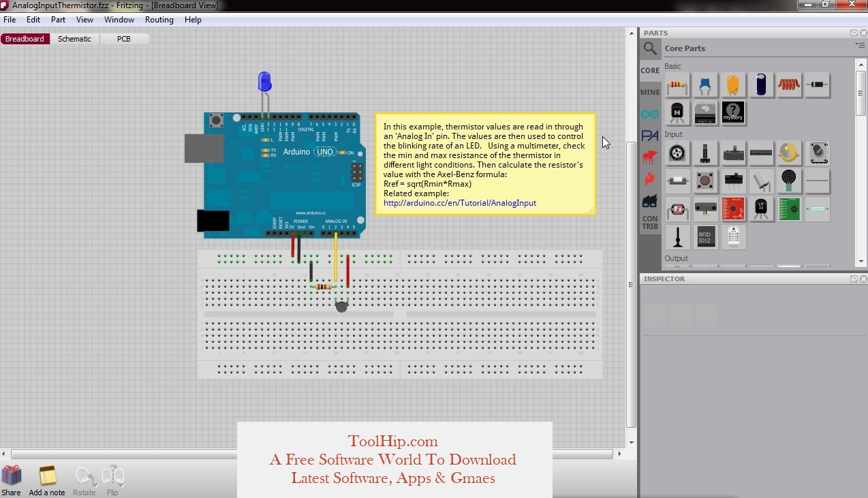Pick the blue ceramic capacitor part
This screenshot has height=498, width=868.
705,85
